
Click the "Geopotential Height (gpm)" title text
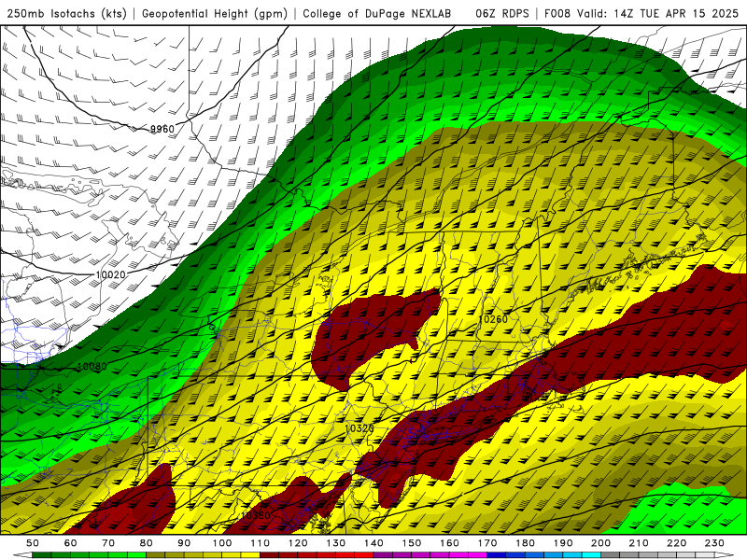point(215,13)
